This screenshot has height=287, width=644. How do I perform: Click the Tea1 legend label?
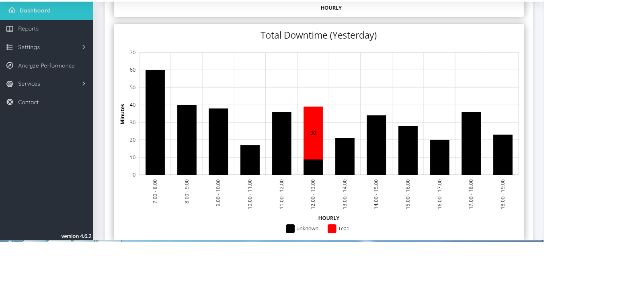[343, 228]
